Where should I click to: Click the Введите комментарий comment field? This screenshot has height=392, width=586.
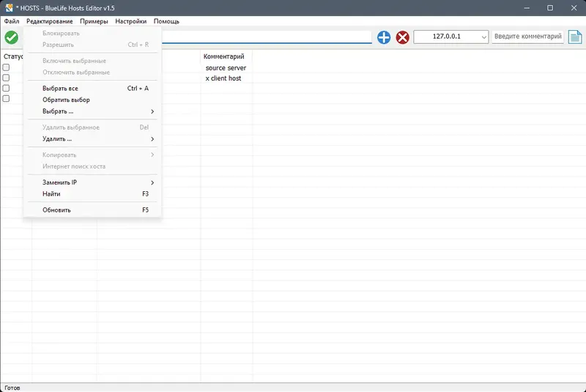[x=527, y=37]
